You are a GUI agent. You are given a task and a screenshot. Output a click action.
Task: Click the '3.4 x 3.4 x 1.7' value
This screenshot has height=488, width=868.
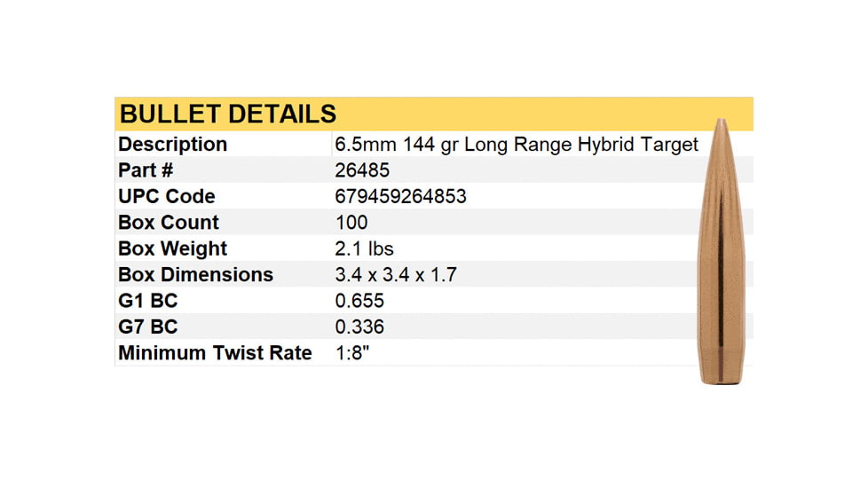396,275
